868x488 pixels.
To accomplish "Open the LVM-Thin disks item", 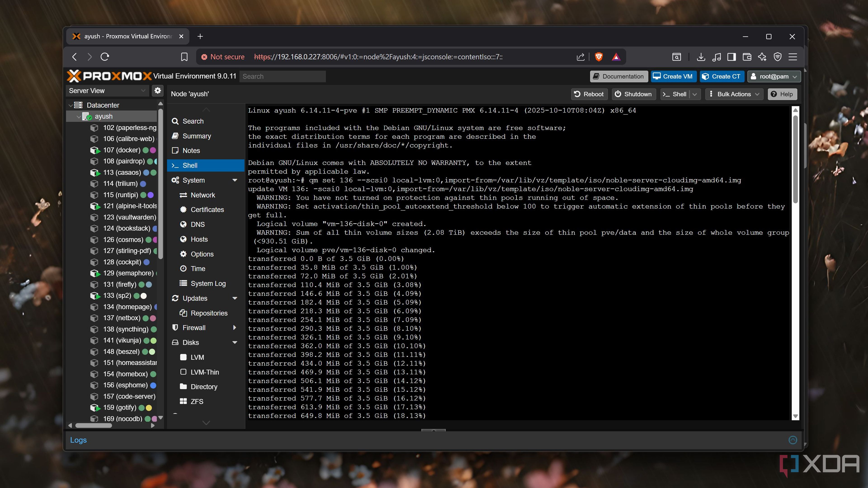I will click(x=205, y=372).
